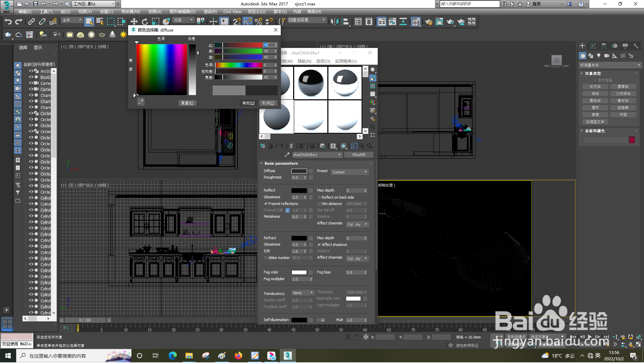This screenshot has width=644, height=363.
Task: Click the 茶壶 teapot primitive button
Action: click(x=595, y=115)
